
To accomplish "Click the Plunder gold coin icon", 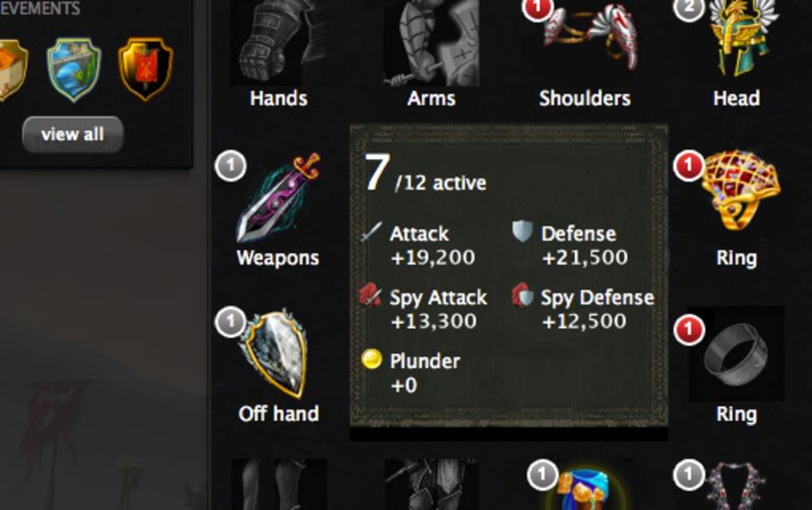I will (371, 359).
